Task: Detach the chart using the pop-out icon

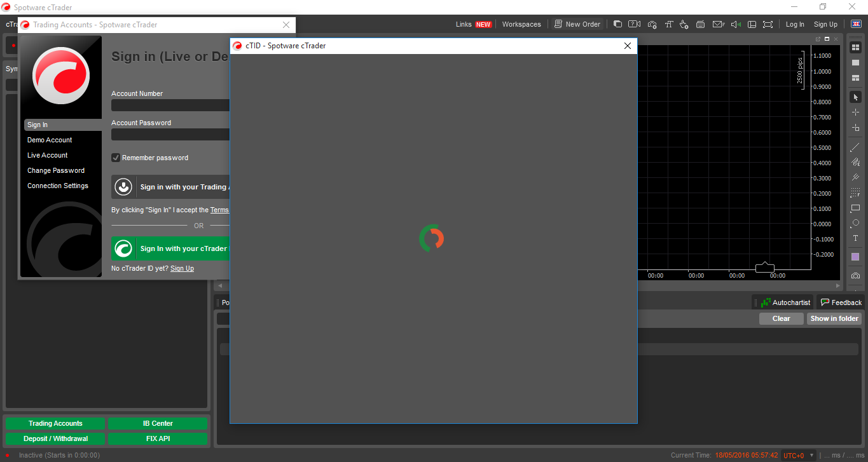Action: pyautogui.click(x=818, y=39)
